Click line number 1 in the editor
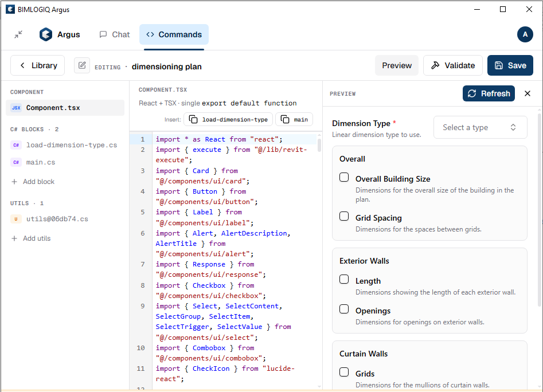 click(143, 139)
